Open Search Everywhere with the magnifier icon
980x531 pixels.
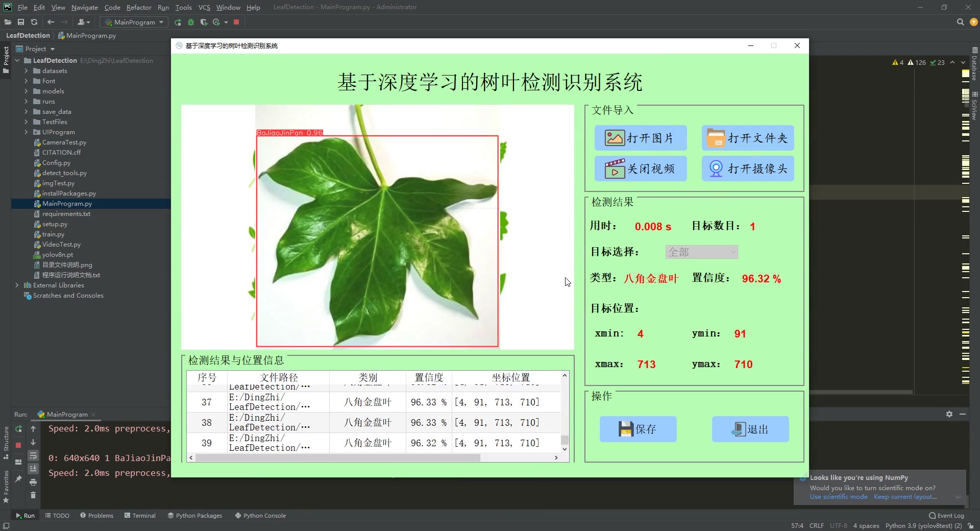click(960, 22)
